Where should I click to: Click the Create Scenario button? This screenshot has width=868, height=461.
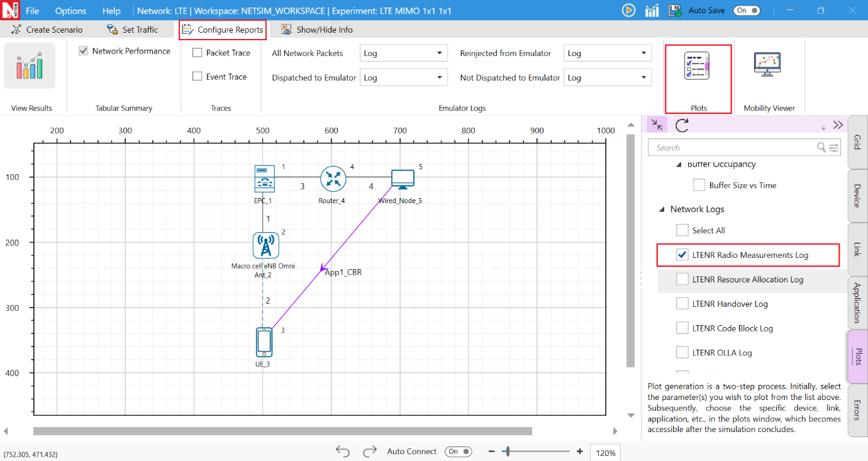pos(47,30)
